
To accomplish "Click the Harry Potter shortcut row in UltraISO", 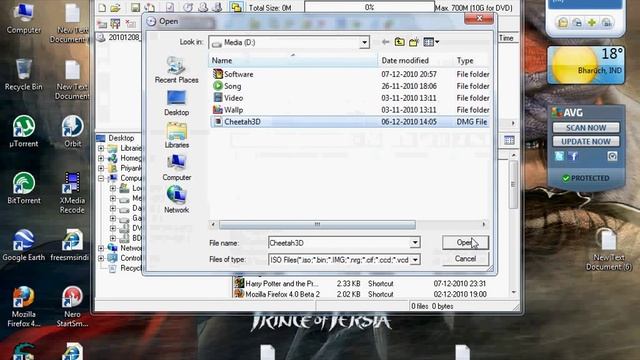I will 361,283.
